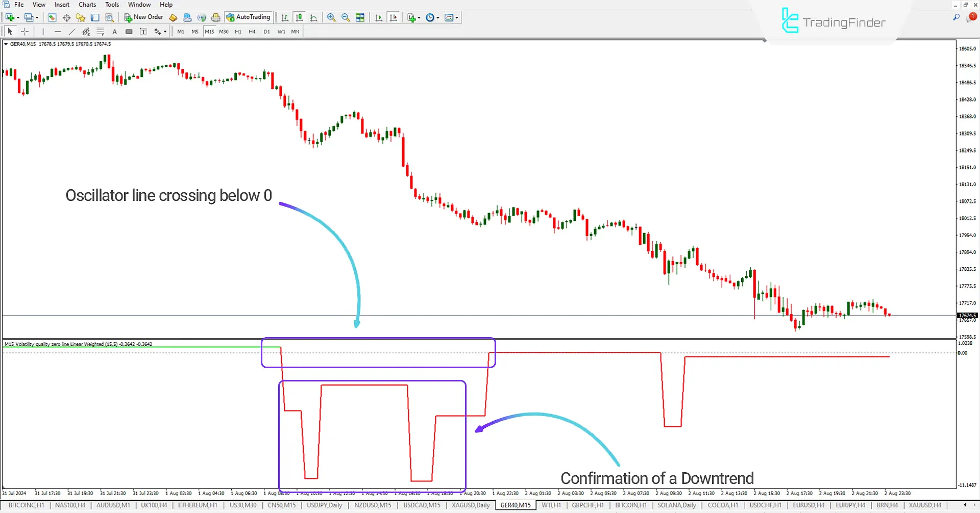Toggle chart Auto Scroll
Image resolution: width=980 pixels, height=513 pixels.
(379, 17)
